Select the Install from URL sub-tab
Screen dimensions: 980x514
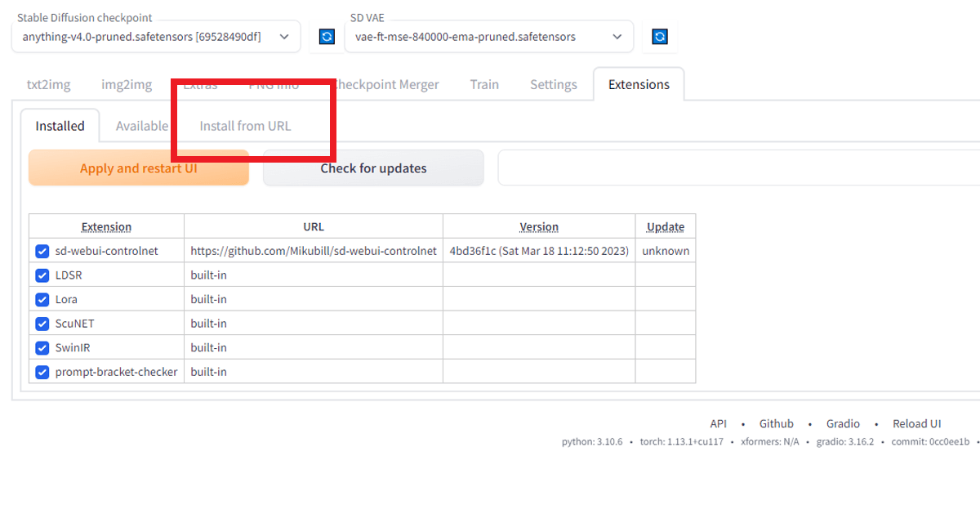tap(245, 126)
